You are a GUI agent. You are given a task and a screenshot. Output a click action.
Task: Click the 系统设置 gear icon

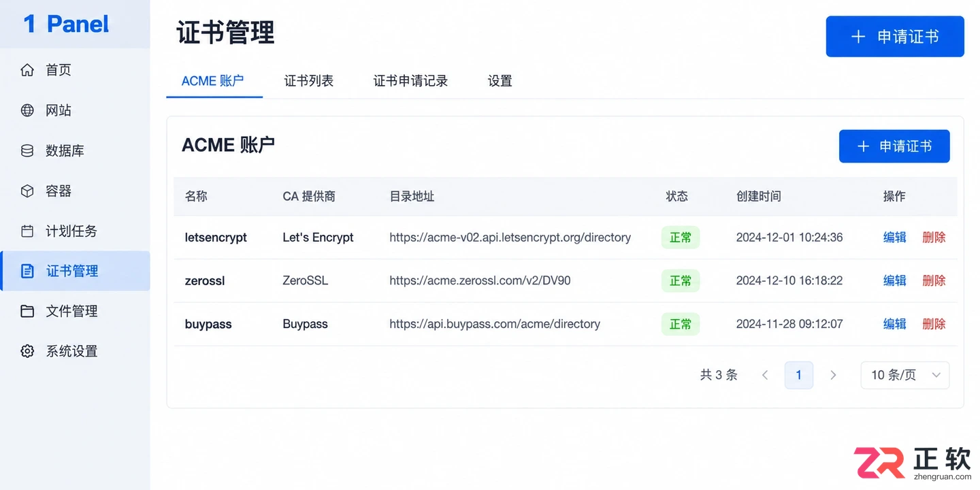click(27, 351)
